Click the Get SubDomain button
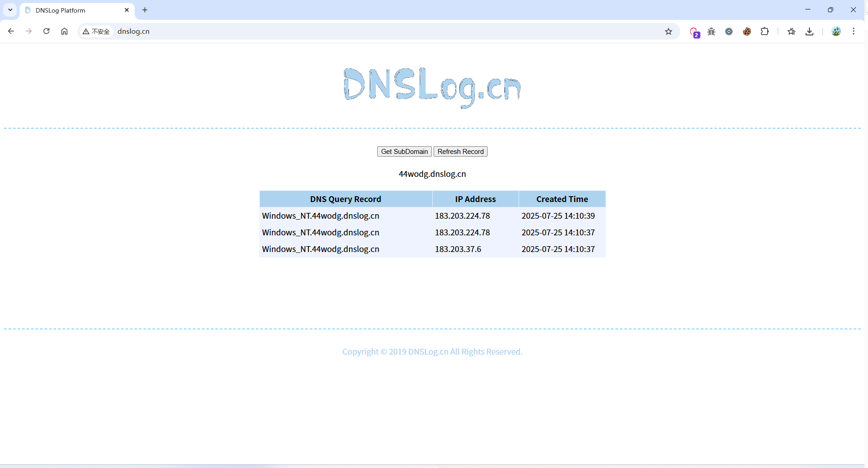The image size is (868, 468). (404, 152)
